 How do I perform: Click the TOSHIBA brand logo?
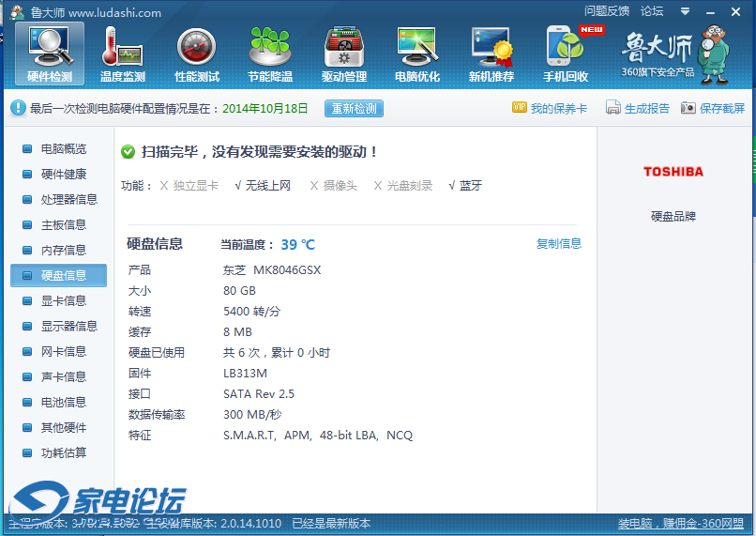tap(673, 172)
